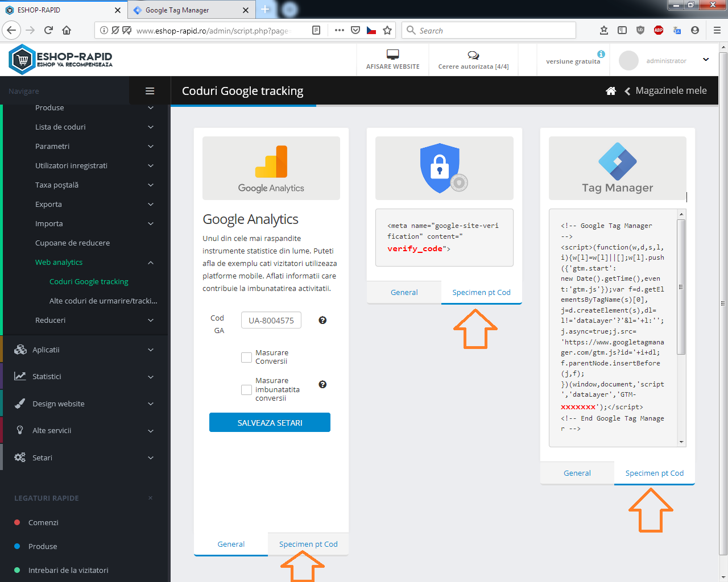This screenshot has width=728, height=582.
Task: Select Specimen pt Cod tab under Google Analytics
Action: [308, 544]
